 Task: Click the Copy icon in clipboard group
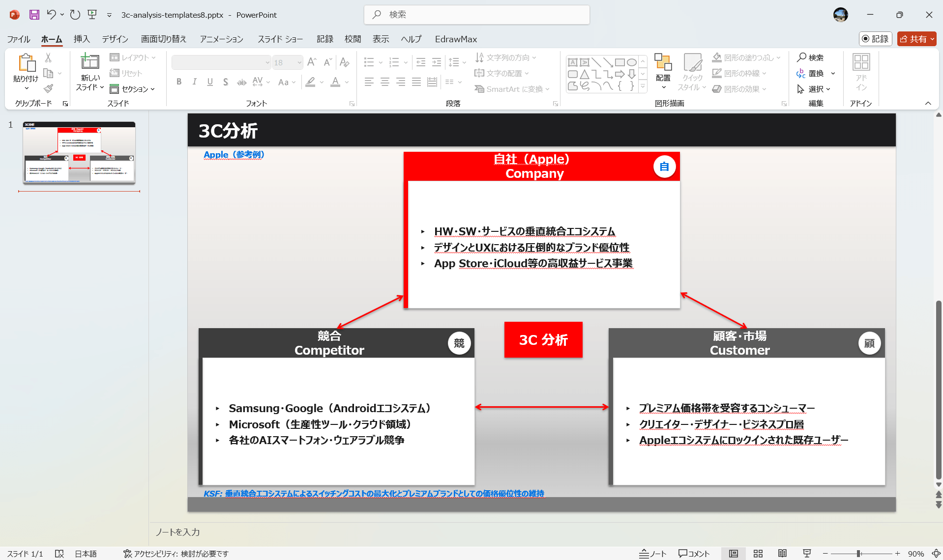coord(48,74)
